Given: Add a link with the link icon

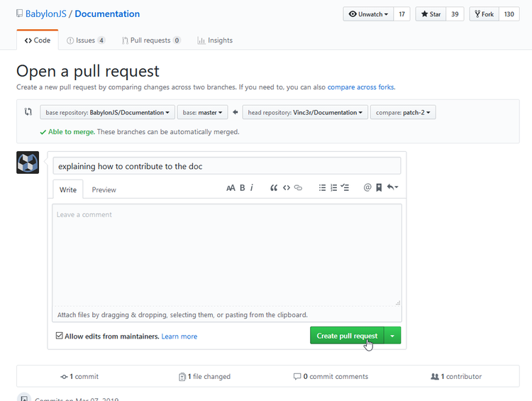Looking at the screenshot, I should [298, 188].
